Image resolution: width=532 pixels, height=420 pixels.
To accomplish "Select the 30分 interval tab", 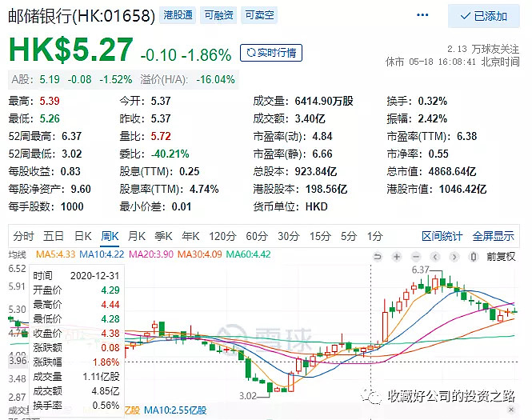I will click(x=288, y=236).
